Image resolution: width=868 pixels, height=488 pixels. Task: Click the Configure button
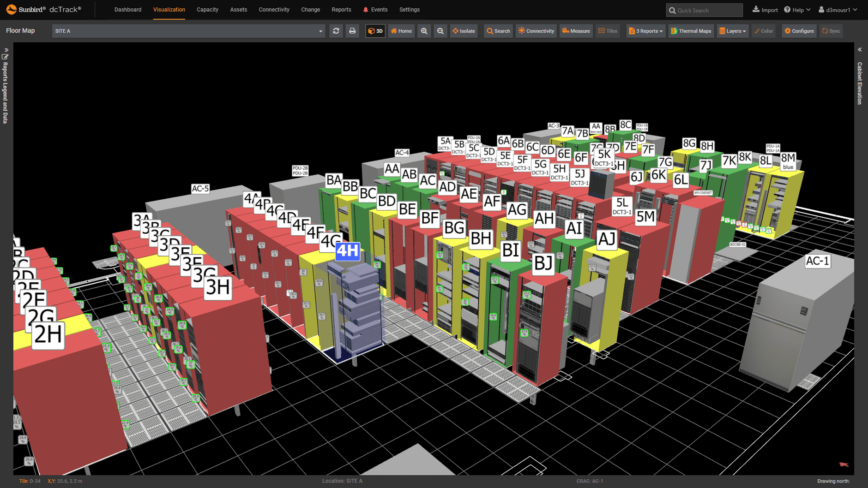click(x=799, y=31)
